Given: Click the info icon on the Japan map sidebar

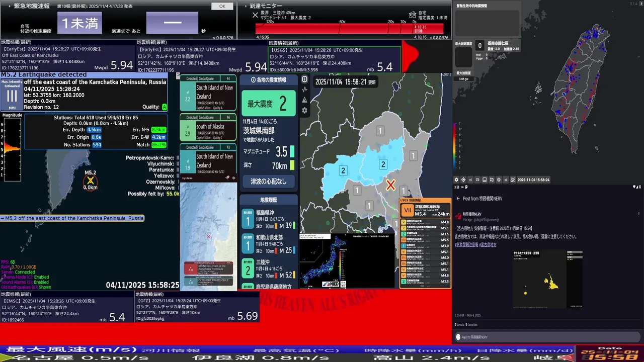Looking at the screenshot, I should click(304, 79).
